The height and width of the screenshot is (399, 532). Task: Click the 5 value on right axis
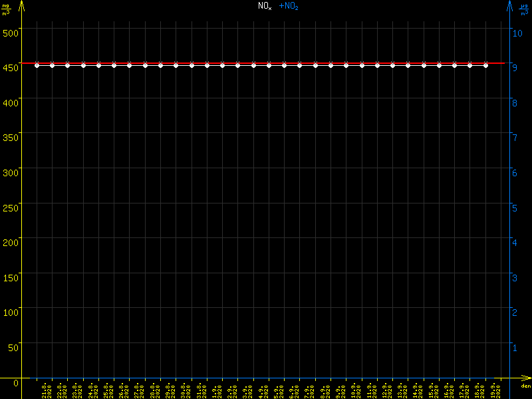[x=514, y=207]
